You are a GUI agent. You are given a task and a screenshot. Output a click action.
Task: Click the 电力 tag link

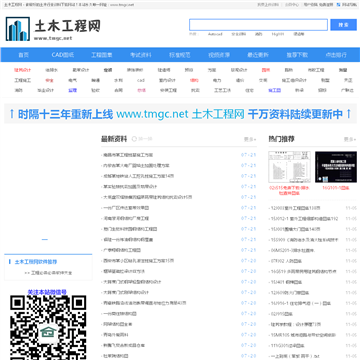[x=217, y=80]
